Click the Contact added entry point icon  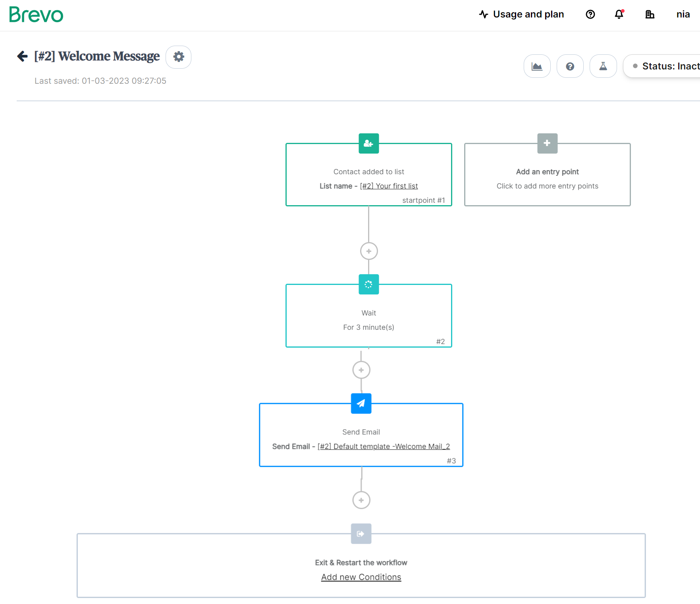(x=368, y=143)
